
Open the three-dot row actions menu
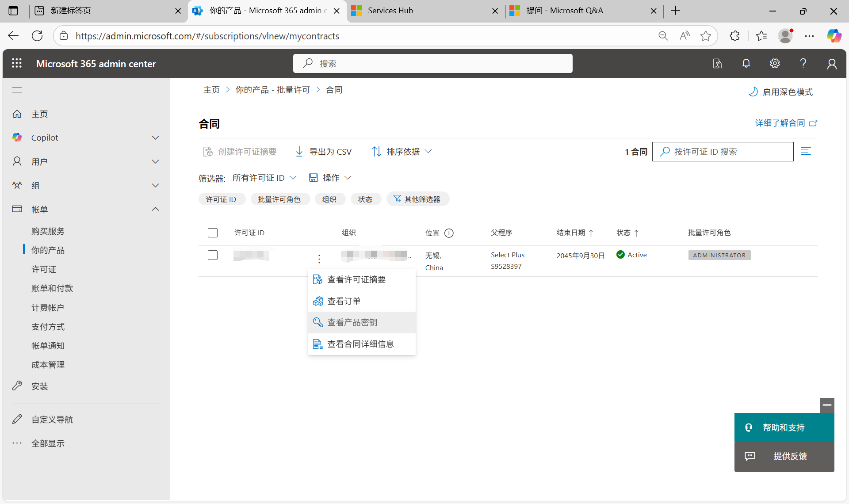pyautogui.click(x=319, y=259)
